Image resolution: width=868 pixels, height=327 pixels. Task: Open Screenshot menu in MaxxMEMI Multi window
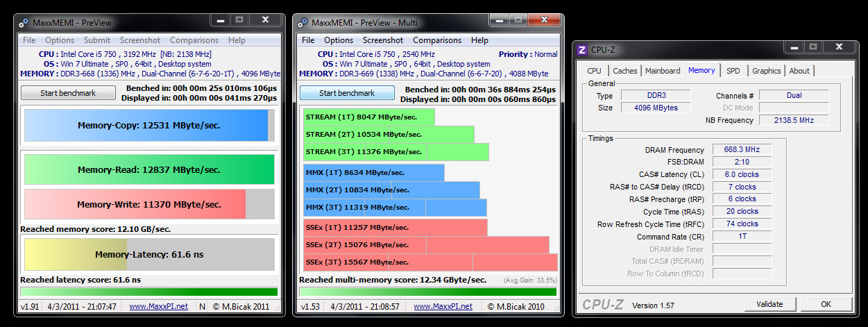coord(383,40)
